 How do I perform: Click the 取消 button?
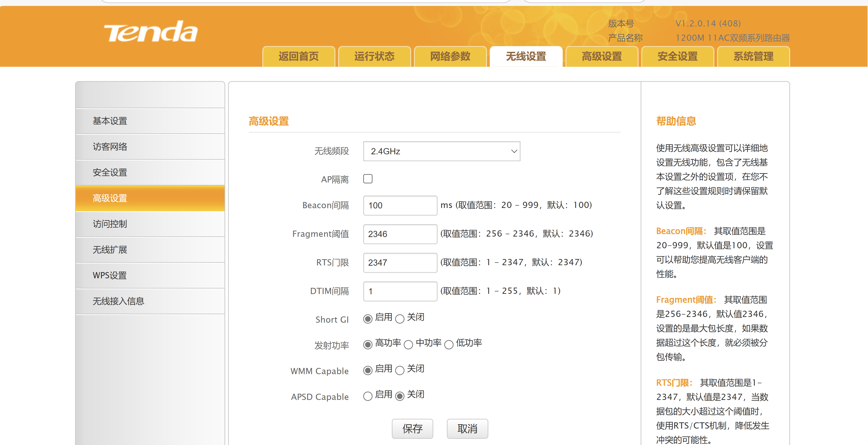[467, 429]
